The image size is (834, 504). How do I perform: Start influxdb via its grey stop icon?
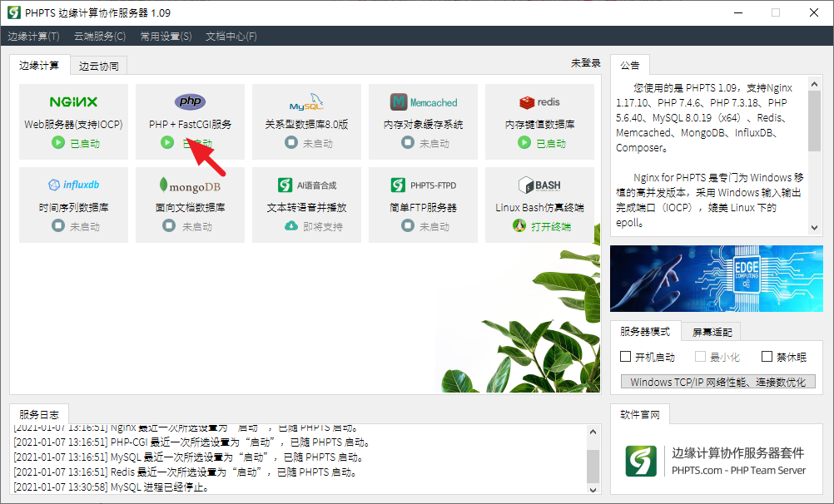coord(58,225)
